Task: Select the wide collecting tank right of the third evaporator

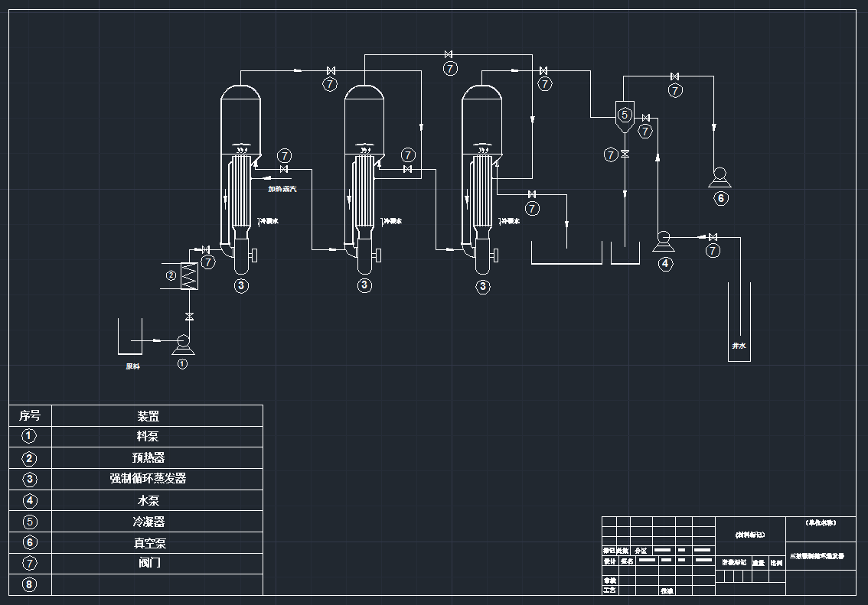Action: pyautogui.click(x=566, y=252)
